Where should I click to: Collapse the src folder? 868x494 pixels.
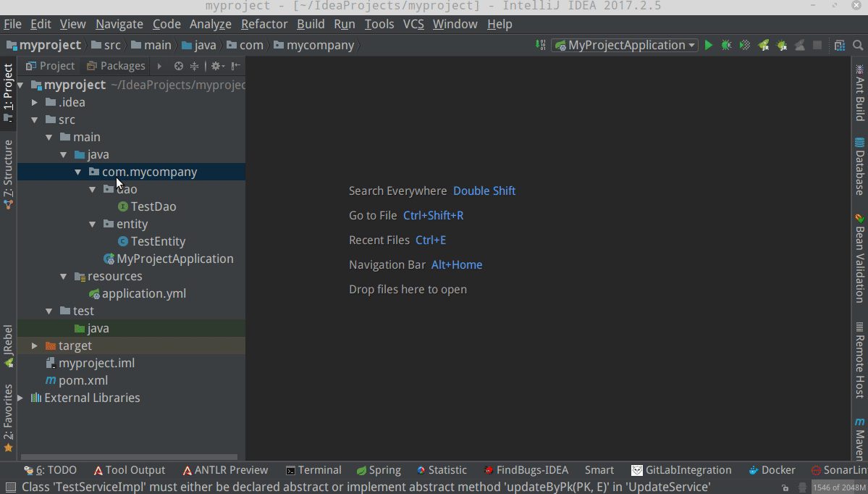click(34, 120)
